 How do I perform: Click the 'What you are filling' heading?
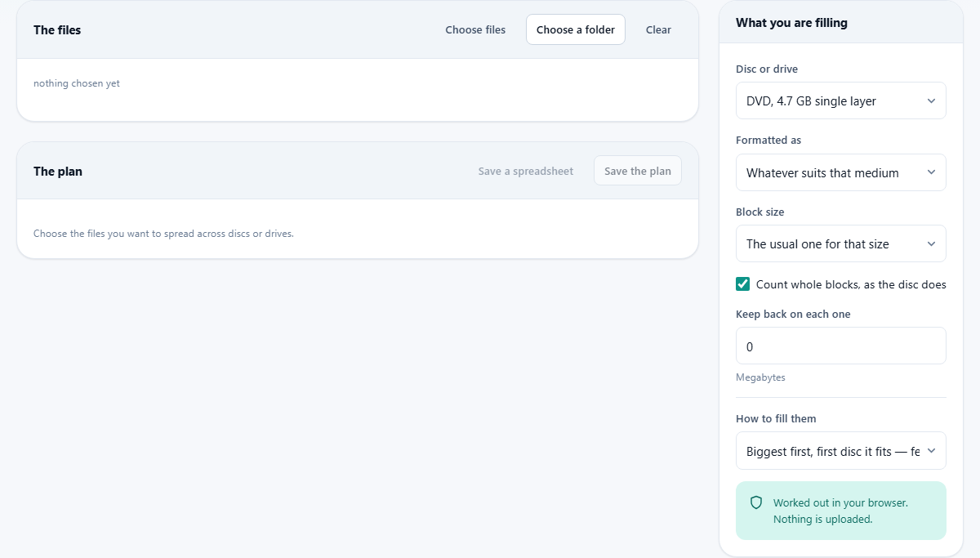pyautogui.click(x=791, y=23)
